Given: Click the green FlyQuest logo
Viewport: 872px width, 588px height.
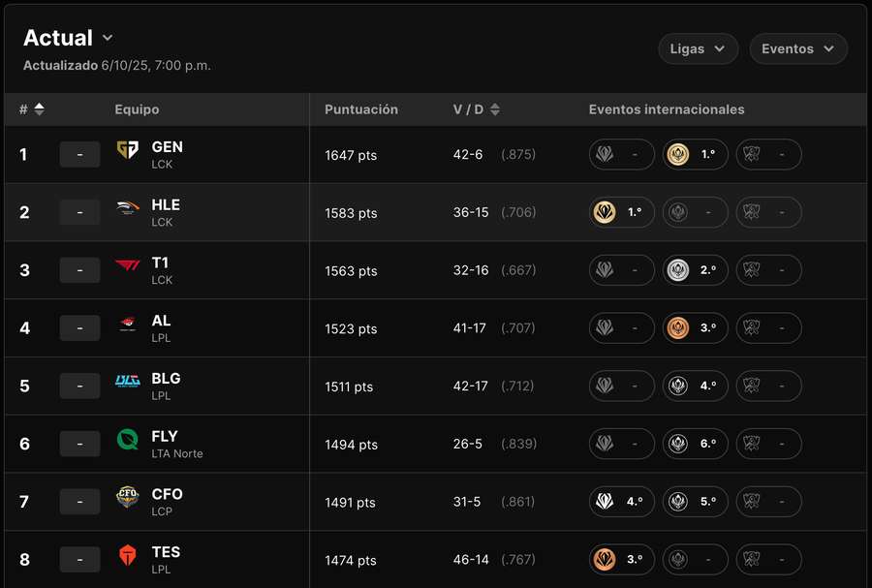Looking at the screenshot, I should point(127,440).
